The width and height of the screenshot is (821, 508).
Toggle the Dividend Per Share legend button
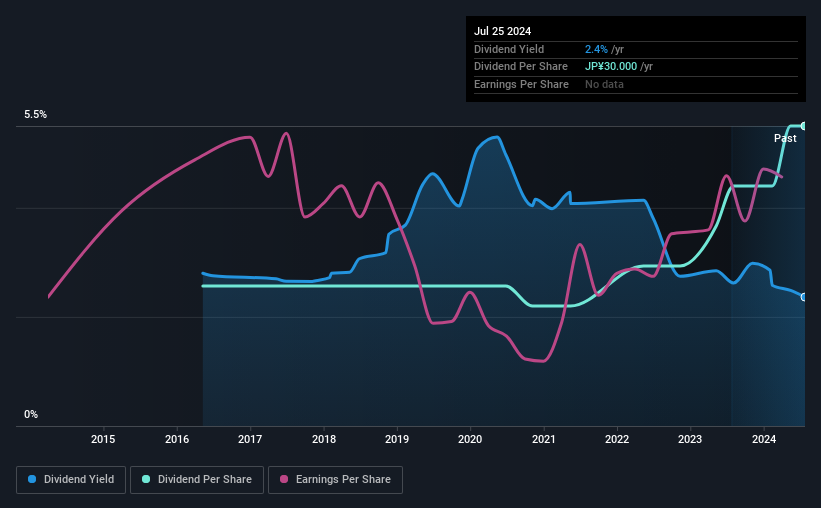tap(197, 479)
